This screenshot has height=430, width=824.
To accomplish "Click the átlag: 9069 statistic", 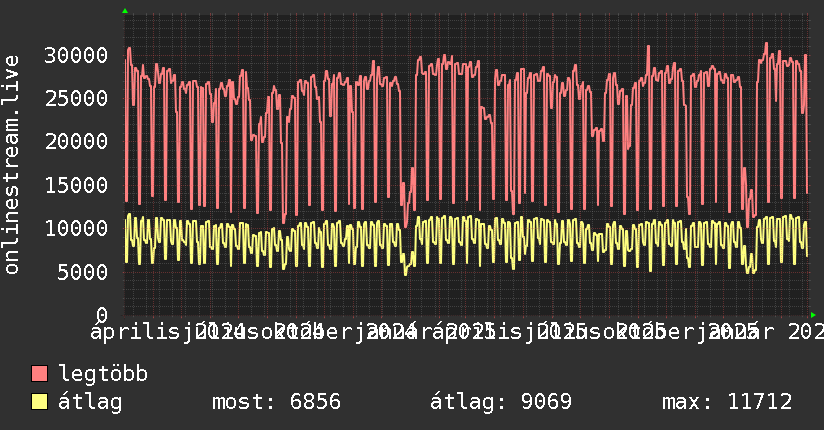I will (x=501, y=402).
